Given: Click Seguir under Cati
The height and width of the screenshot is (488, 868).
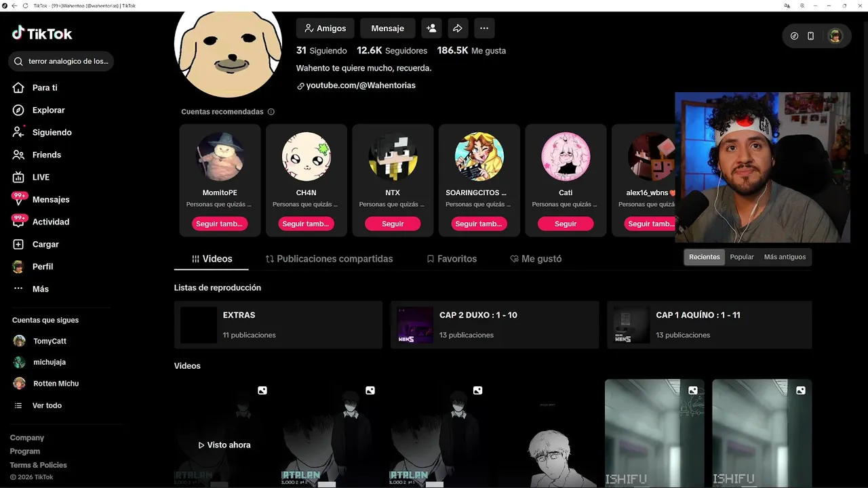Looking at the screenshot, I should pos(566,224).
